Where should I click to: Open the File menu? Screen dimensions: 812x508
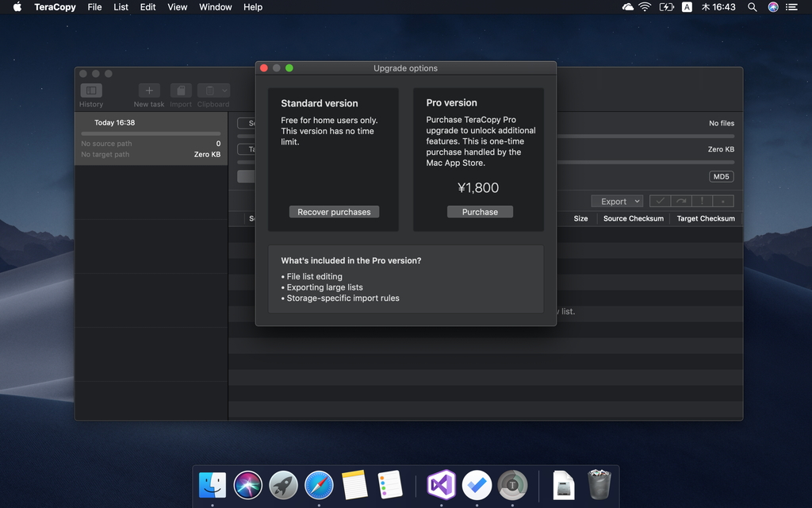click(95, 6)
